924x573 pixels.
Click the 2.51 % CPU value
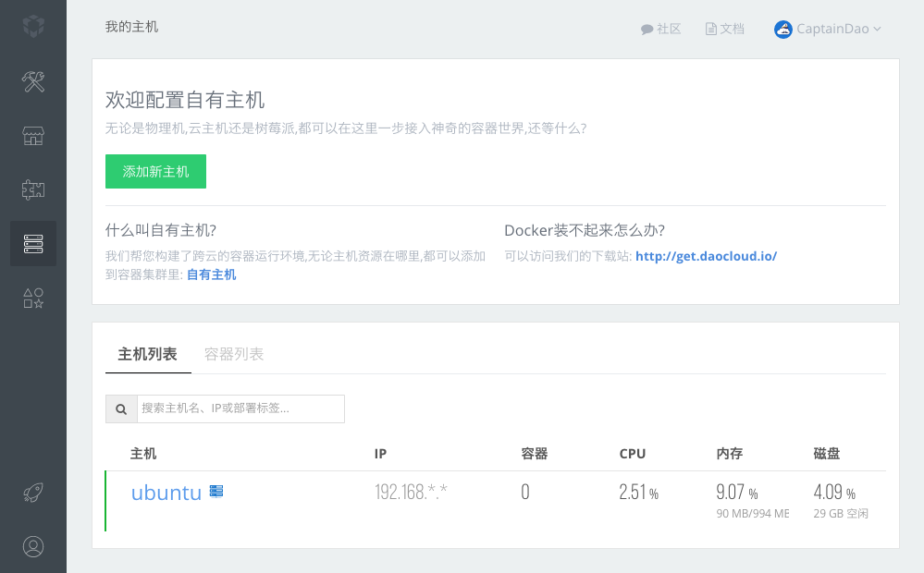[x=639, y=492]
